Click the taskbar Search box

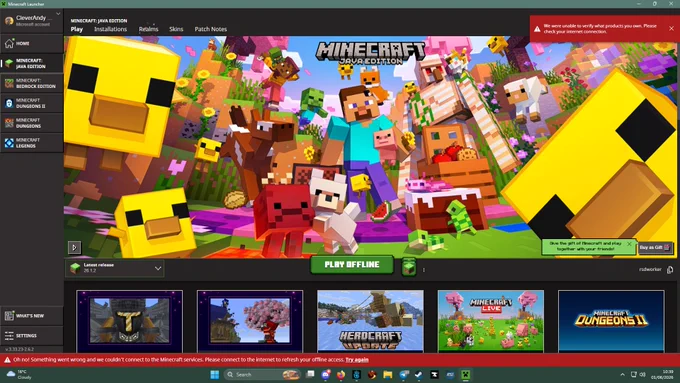263,374
